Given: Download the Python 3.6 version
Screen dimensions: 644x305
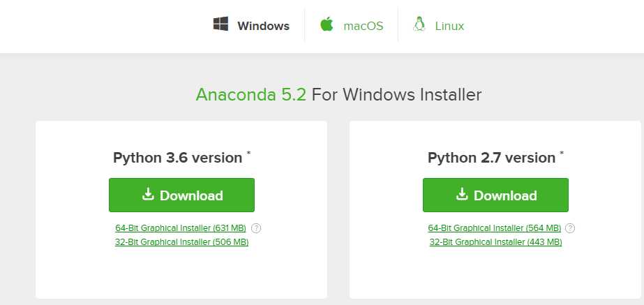Looking at the screenshot, I should click(x=181, y=195).
